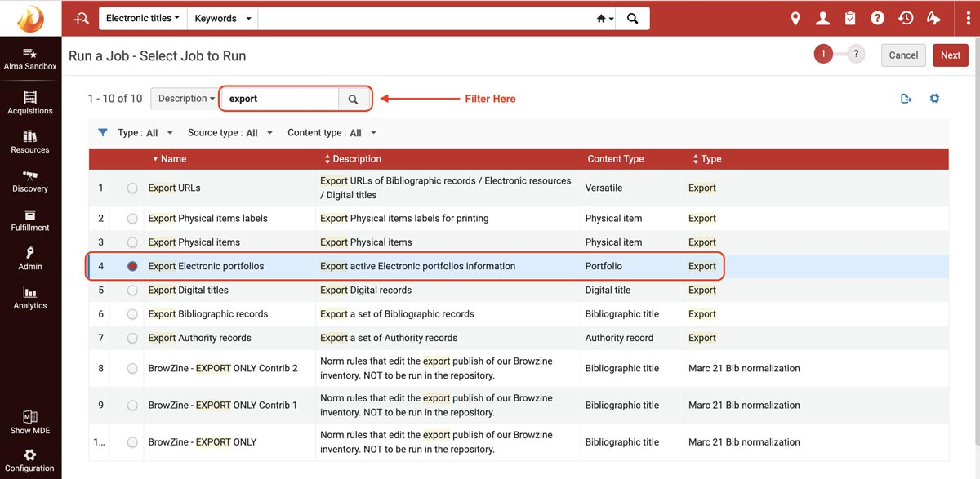This screenshot has height=479, width=980.
Task: Select Export Authority records radio button
Action: (x=132, y=338)
